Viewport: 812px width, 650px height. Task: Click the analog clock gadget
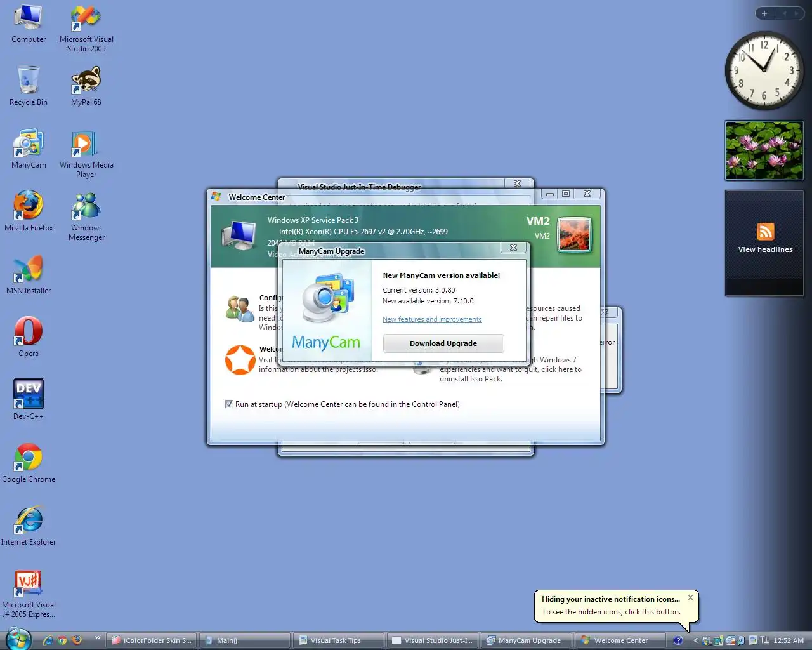pos(764,70)
